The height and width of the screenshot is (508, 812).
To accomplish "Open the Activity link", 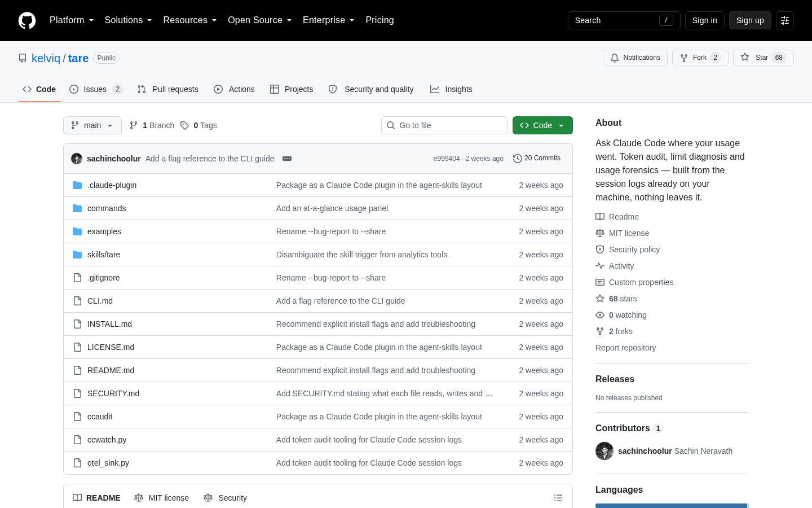I will 615,266.
